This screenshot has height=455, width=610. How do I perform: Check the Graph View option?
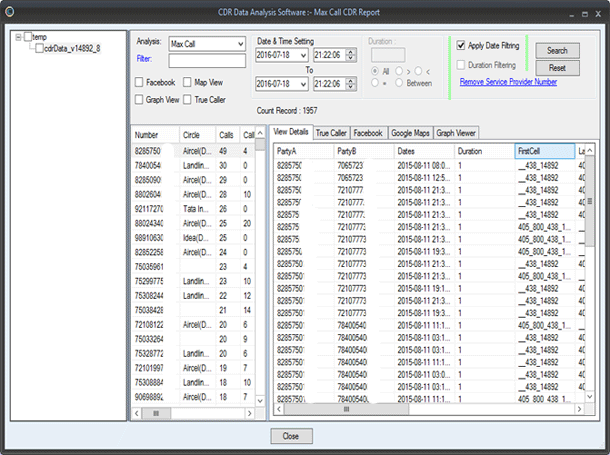[139, 100]
